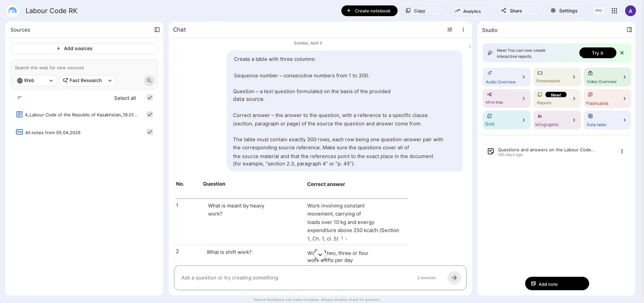The width and height of the screenshot is (644, 303).
Task: Generate Flashcards
Action: coord(607,98)
